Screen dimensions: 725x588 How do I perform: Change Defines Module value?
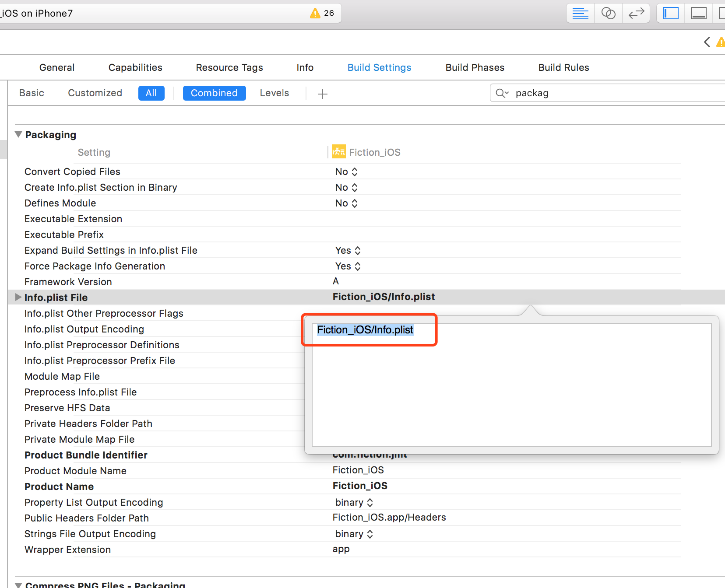[x=346, y=203]
